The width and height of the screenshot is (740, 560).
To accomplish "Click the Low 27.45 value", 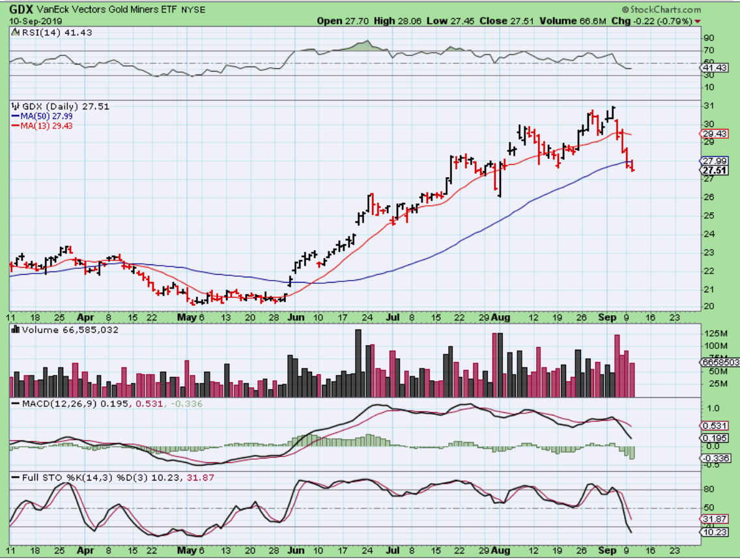I will click(x=450, y=21).
